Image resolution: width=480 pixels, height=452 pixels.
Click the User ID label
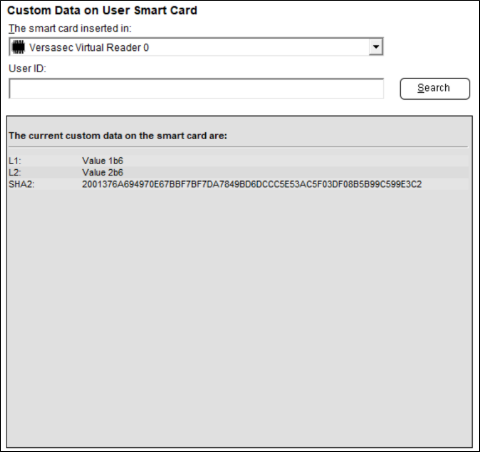click(x=27, y=68)
